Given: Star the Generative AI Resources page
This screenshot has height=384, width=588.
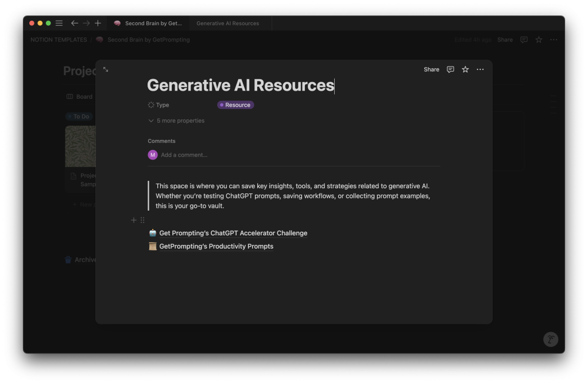Looking at the screenshot, I should 465,69.
